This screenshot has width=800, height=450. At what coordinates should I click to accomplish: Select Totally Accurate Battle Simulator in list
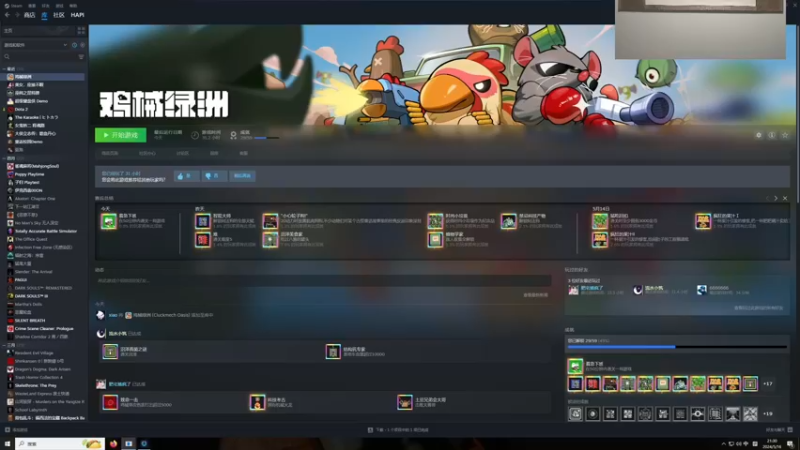[x=44, y=231]
